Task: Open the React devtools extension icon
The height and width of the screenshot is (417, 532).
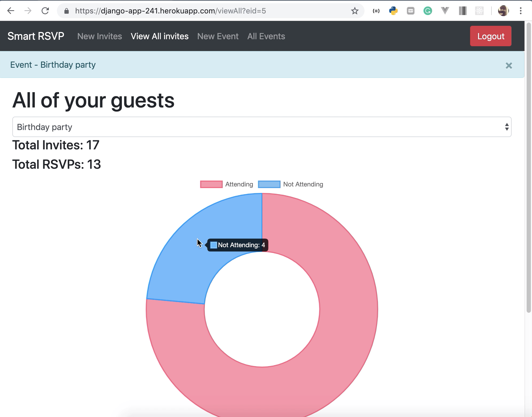Action: click(x=479, y=11)
